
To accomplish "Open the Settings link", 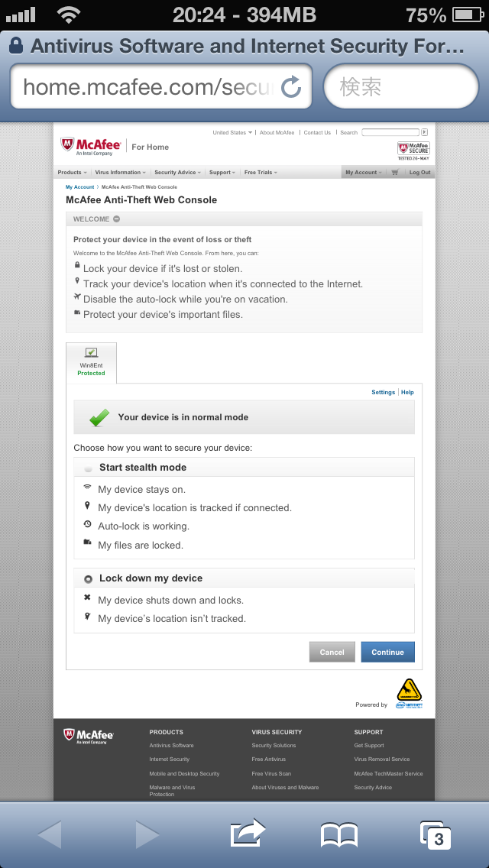I will (x=383, y=392).
